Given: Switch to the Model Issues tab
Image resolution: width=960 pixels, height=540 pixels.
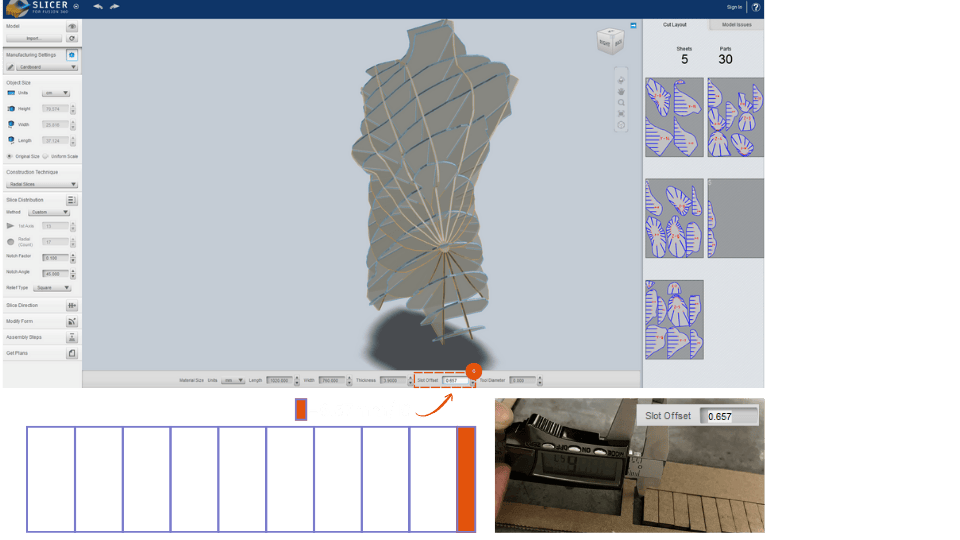Looking at the screenshot, I should pyautogui.click(x=736, y=24).
